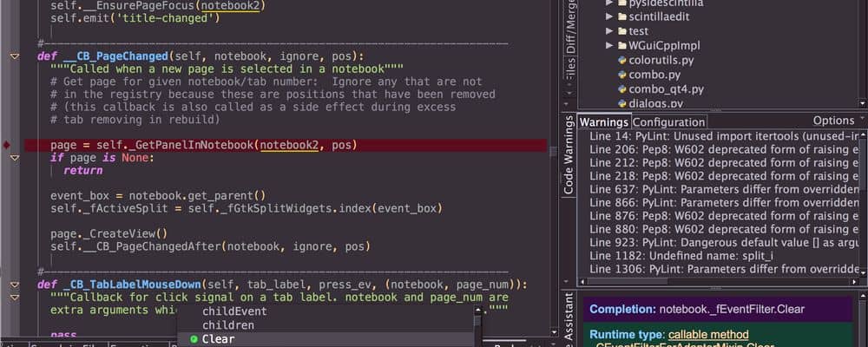This screenshot has width=868, height=347.
Task: Click the green icon beside Clear completion
Action: click(x=194, y=339)
